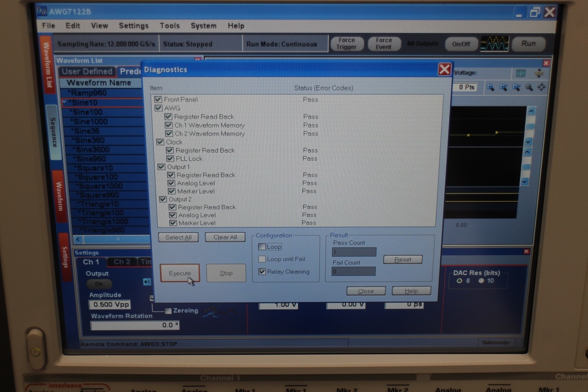
Task: Open the waveform table view icon
Action: click(520, 74)
